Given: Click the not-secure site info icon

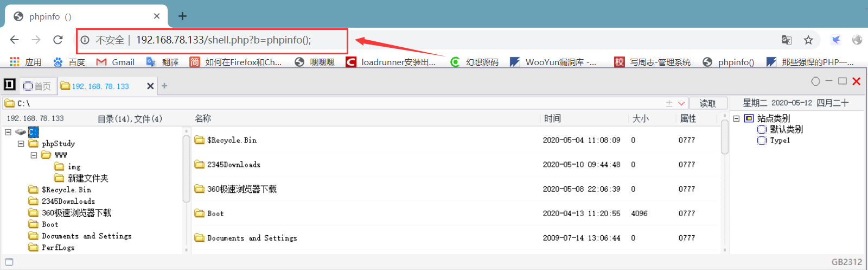Looking at the screenshot, I should tap(85, 40).
